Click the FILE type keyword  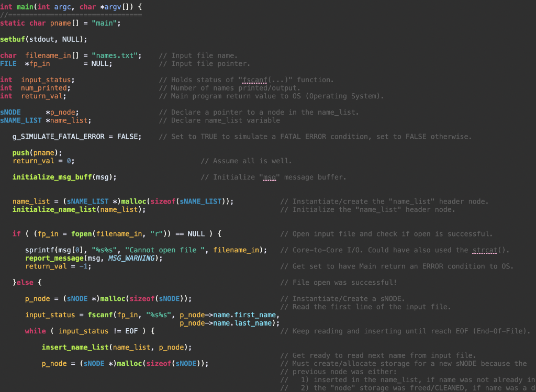point(8,63)
